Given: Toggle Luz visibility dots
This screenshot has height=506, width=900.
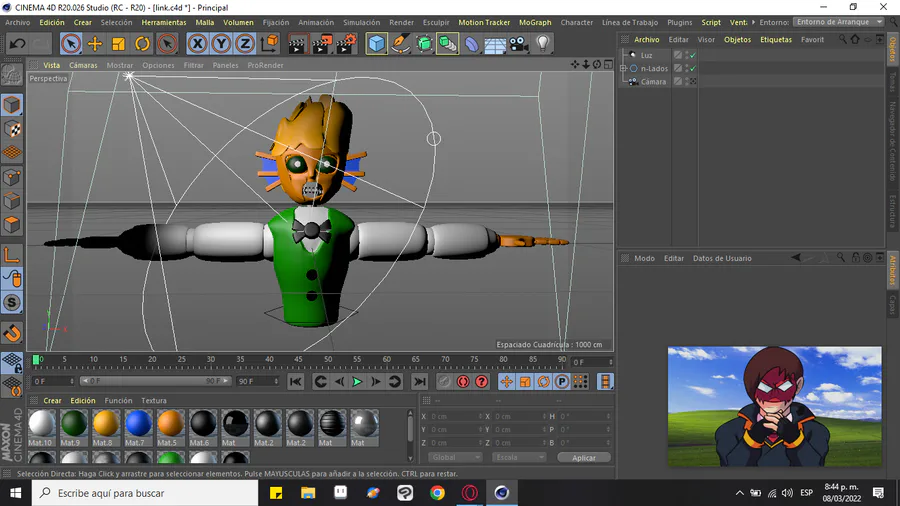Looking at the screenshot, I should coord(686,55).
